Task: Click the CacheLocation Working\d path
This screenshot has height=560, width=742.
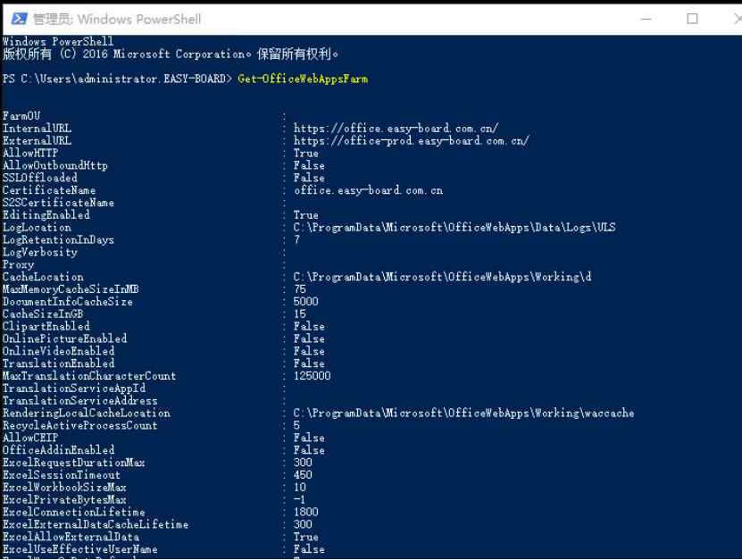Action: pos(442,277)
